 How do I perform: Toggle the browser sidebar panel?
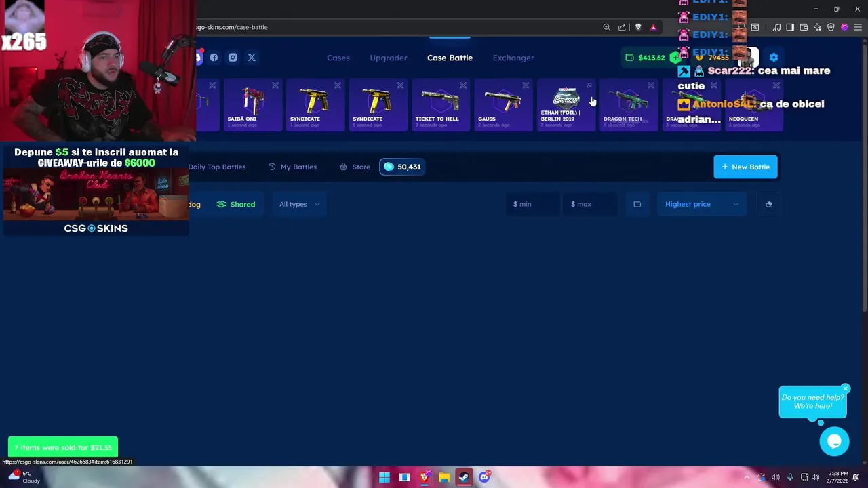point(790,27)
